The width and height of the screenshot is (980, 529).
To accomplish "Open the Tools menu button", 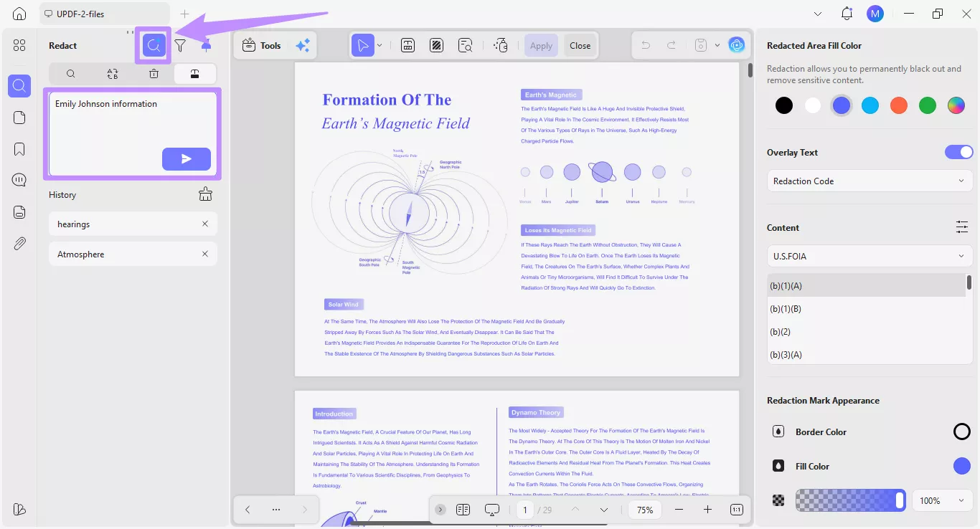I will pos(261,45).
